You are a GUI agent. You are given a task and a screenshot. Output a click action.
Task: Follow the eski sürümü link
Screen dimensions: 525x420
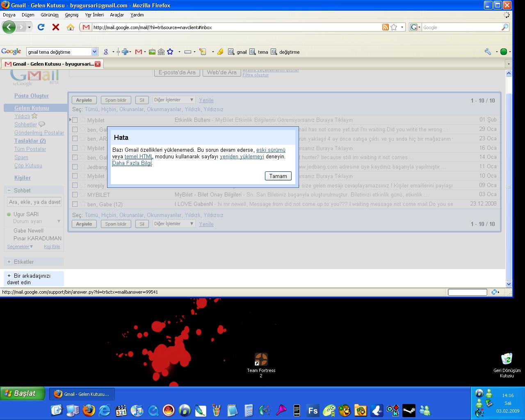[271, 150]
